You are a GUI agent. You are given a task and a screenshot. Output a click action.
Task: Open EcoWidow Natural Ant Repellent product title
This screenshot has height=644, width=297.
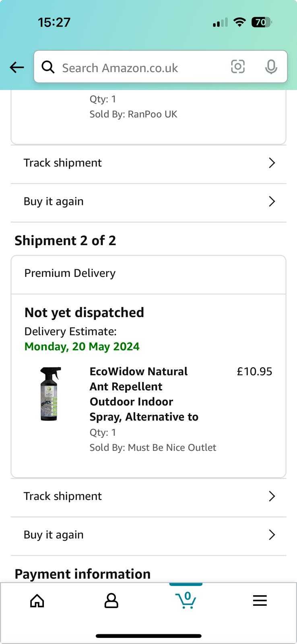[x=144, y=394]
